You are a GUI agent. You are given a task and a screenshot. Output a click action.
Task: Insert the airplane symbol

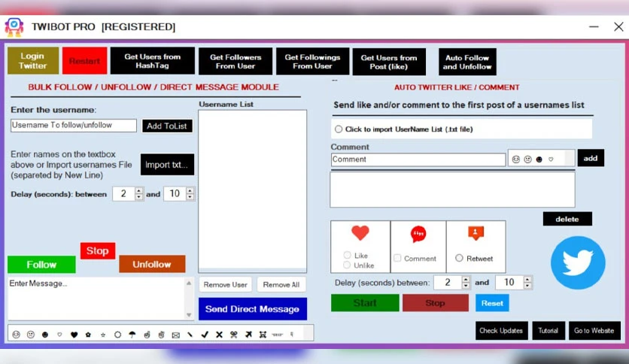[248, 335]
